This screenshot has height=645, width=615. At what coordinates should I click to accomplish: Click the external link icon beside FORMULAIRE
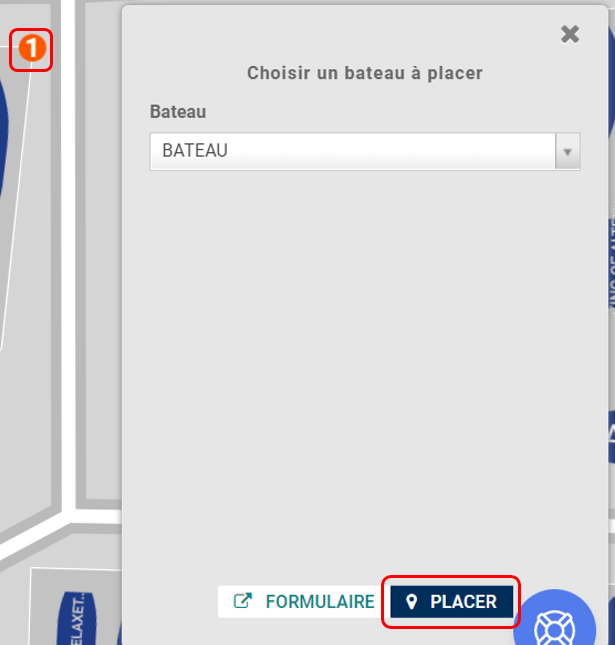[x=243, y=601]
